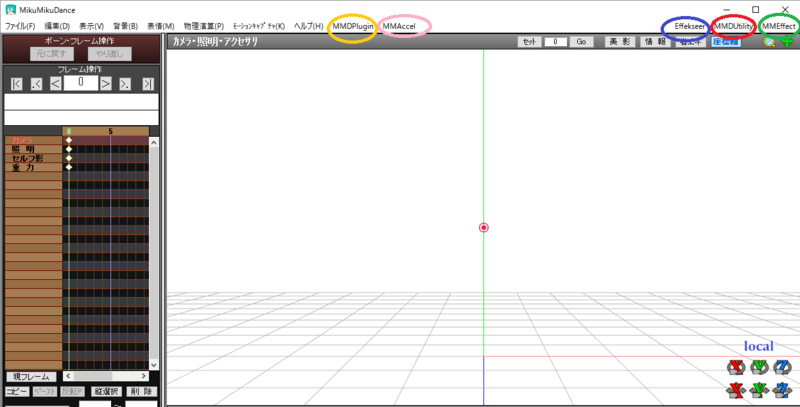This screenshot has height=407, width=800.
Task: Toggle the blue local coordinate mode label
Action: point(759,346)
